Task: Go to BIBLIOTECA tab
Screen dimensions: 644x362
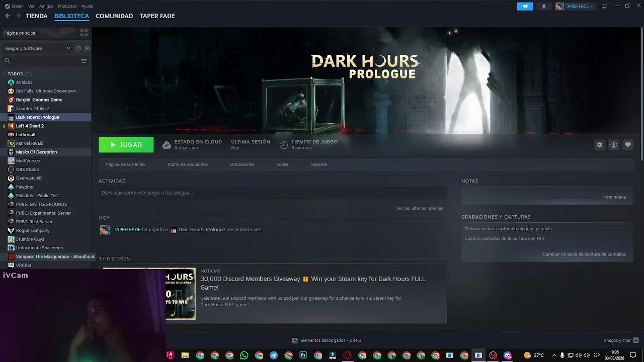Action: (x=71, y=16)
